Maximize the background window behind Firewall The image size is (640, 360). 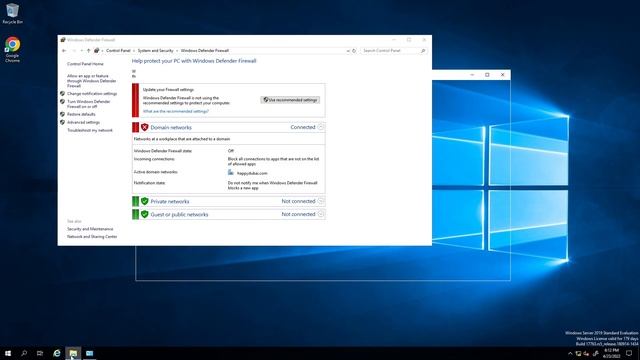pos(487,75)
